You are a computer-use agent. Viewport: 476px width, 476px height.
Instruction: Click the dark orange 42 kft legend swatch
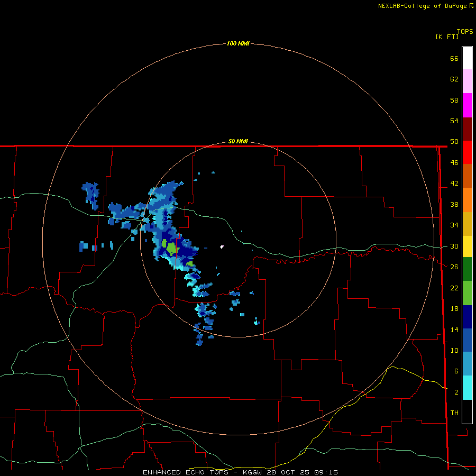click(x=467, y=176)
